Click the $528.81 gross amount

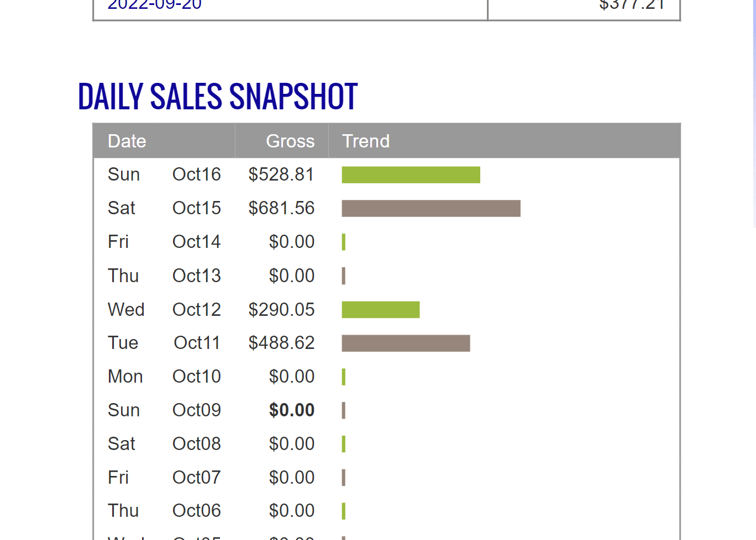click(281, 174)
